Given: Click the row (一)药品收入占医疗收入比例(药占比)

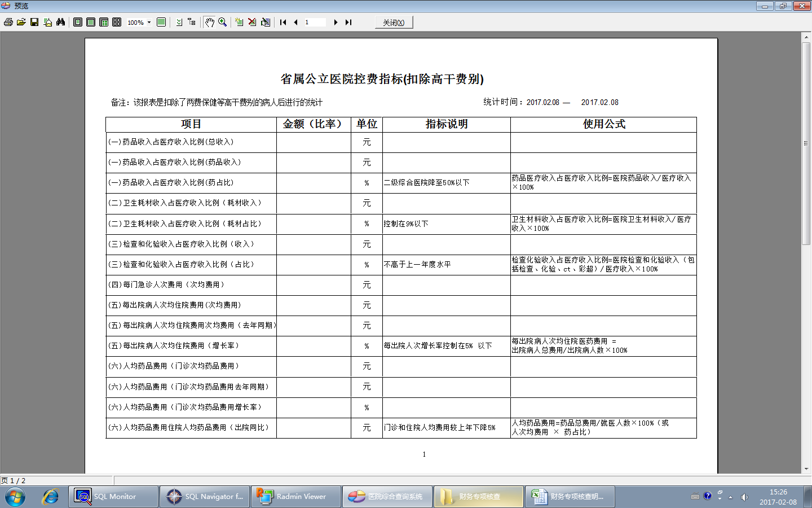Looking at the screenshot, I should 401,183.
